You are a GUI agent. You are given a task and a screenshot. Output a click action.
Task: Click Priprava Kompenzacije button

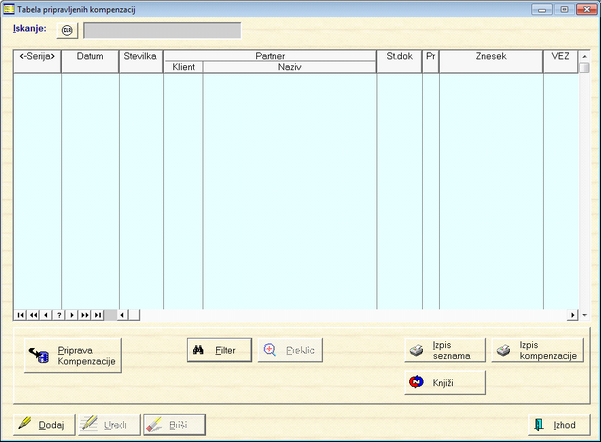tap(73, 356)
